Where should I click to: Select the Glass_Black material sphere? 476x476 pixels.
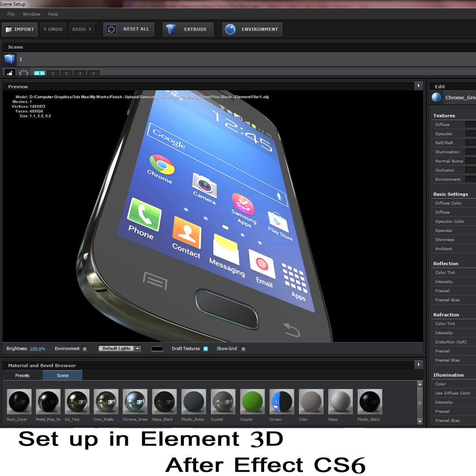coord(164,402)
